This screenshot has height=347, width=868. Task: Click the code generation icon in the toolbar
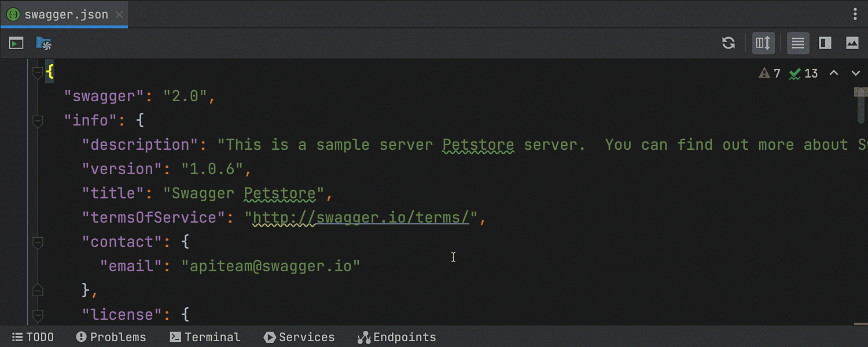(x=44, y=43)
